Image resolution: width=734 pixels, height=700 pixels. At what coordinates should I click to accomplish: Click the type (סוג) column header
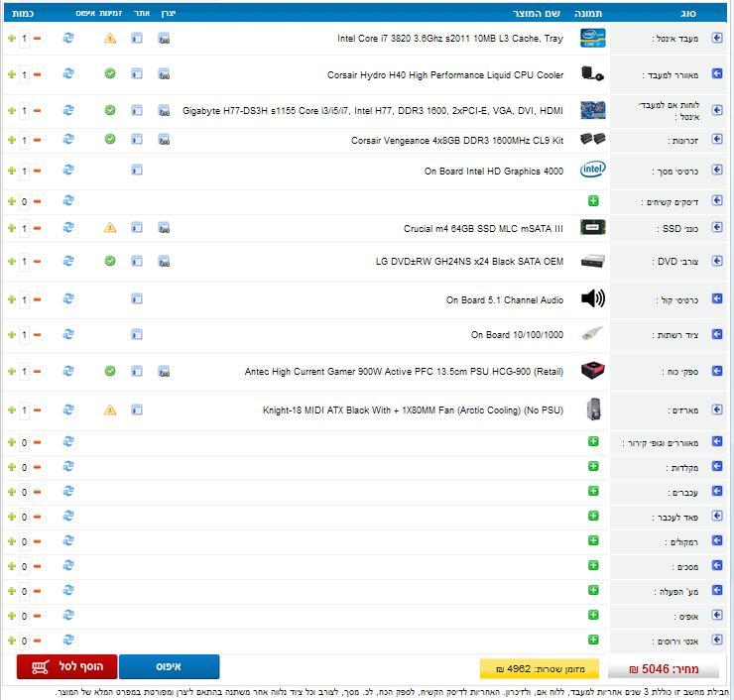coord(688,14)
